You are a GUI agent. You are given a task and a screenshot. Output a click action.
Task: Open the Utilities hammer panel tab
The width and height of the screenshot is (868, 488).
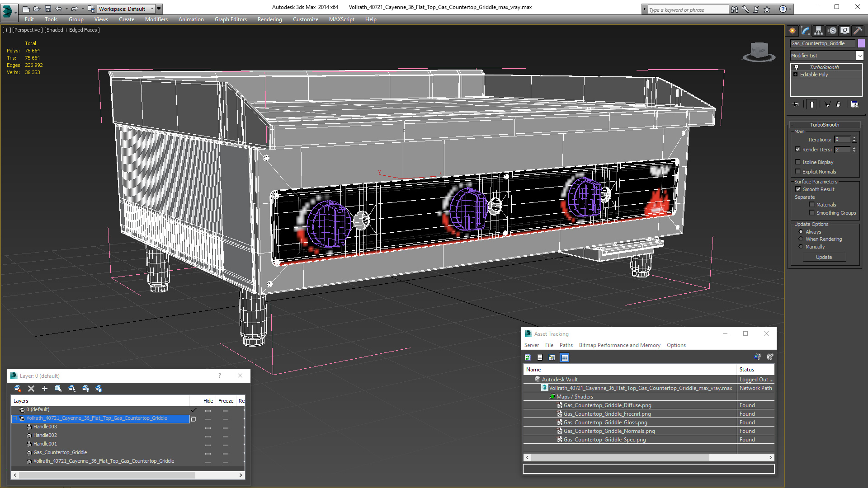(x=858, y=31)
